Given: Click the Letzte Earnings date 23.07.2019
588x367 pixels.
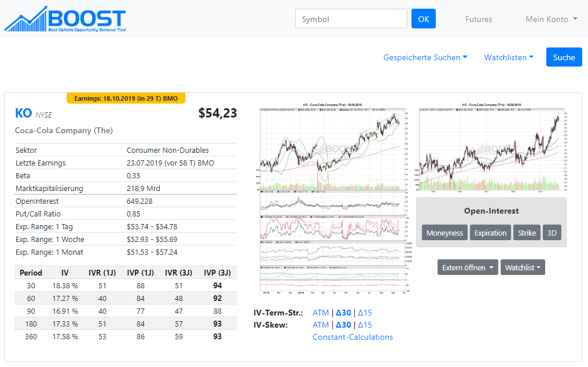Looking at the screenshot, I should pos(170,163).
